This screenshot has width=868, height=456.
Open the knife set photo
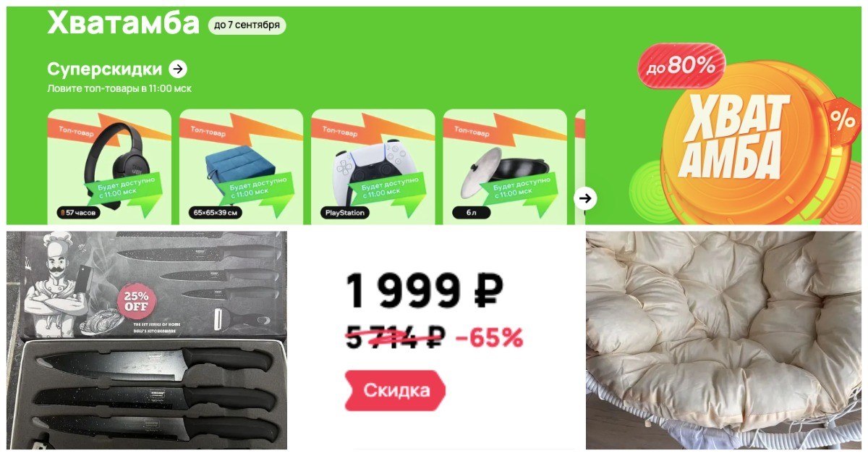[x=147, y=340]
